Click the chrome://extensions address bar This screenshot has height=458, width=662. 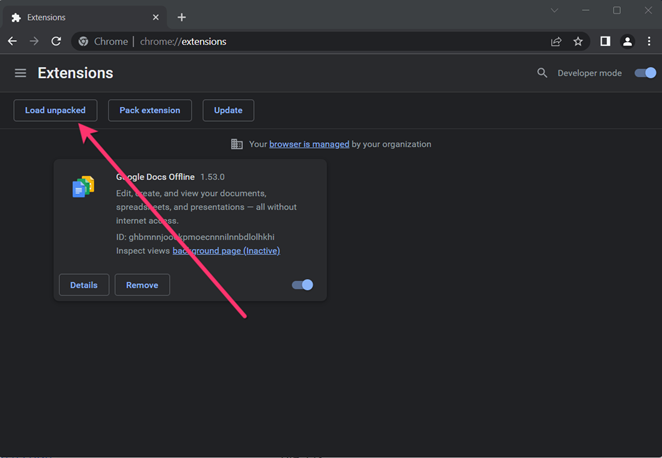300,42
